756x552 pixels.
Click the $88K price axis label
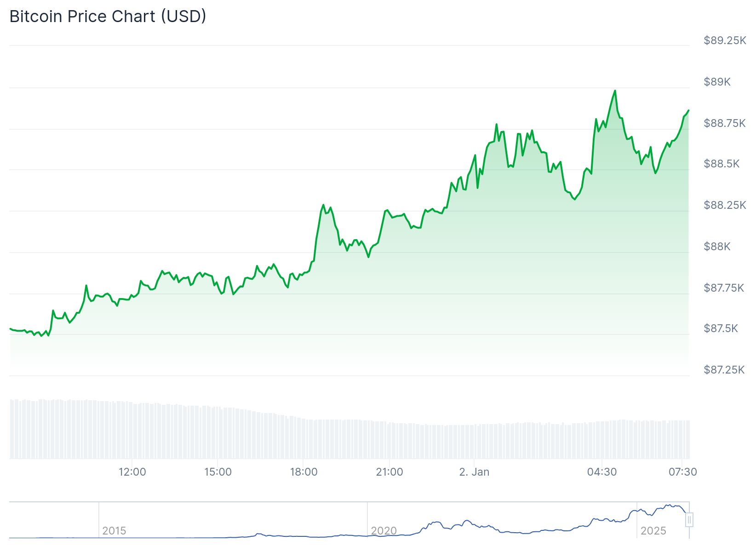(717, 247)
